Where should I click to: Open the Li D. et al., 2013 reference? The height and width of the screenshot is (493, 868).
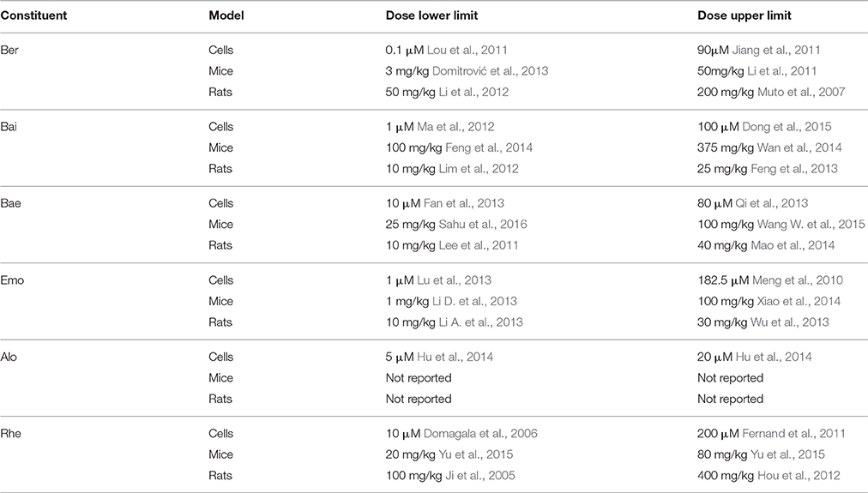click(x=474, y=301)
